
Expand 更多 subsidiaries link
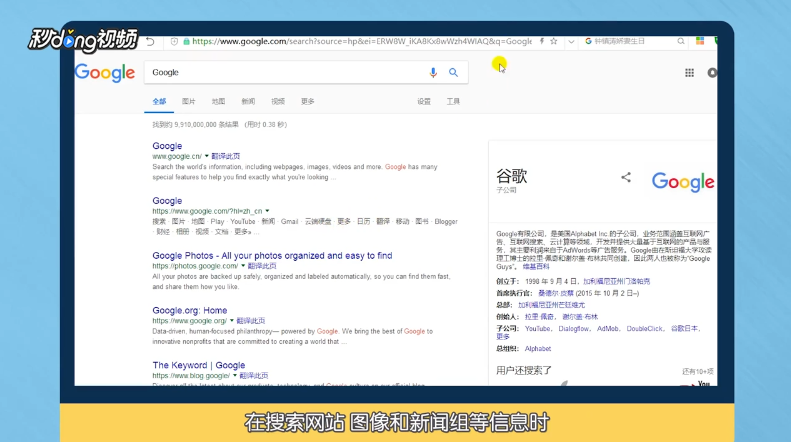503,337
